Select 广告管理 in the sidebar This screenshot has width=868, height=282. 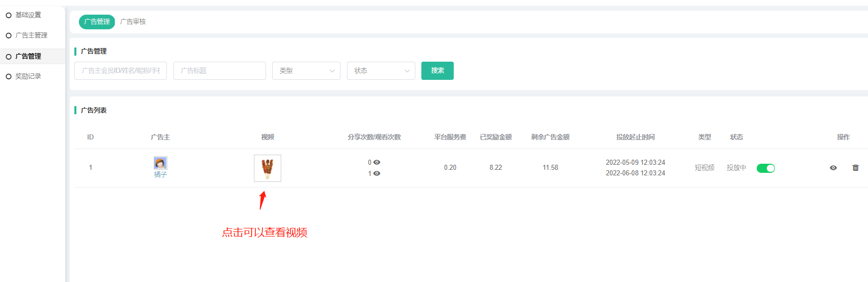coord(28,56)
